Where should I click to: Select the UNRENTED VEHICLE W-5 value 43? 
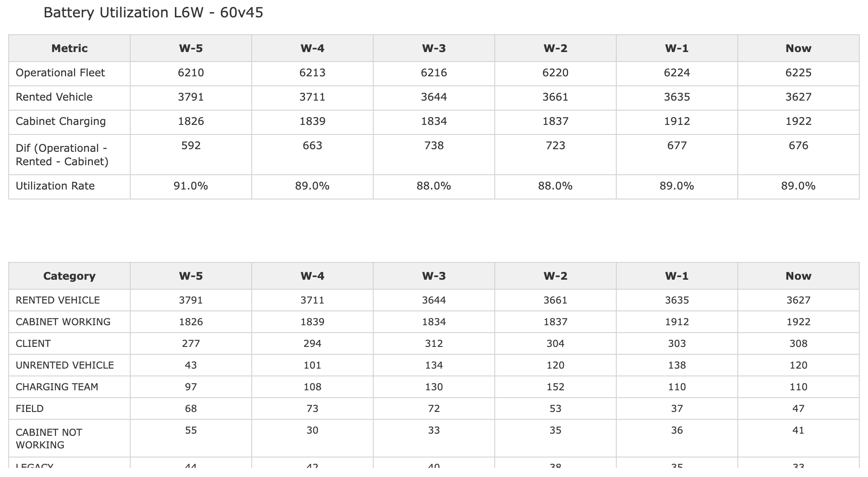tap(191, 365)
